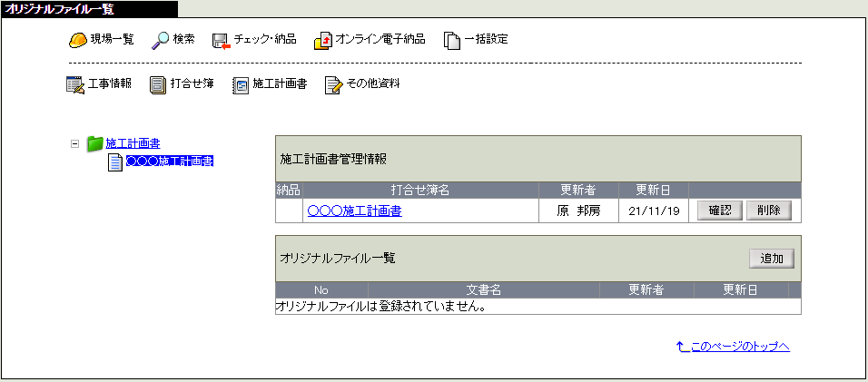
Task: Open 一括設定 menu label
Action: coord(486,39)
